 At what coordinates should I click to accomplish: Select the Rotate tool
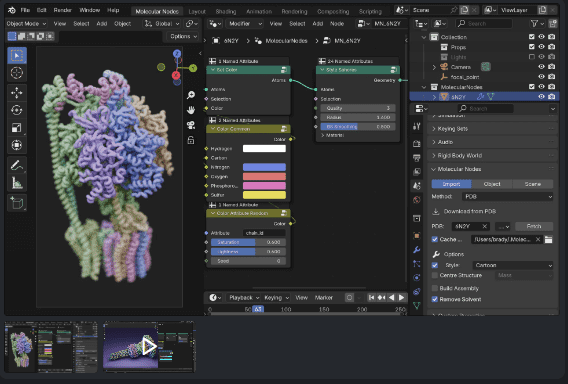[17, 110]
